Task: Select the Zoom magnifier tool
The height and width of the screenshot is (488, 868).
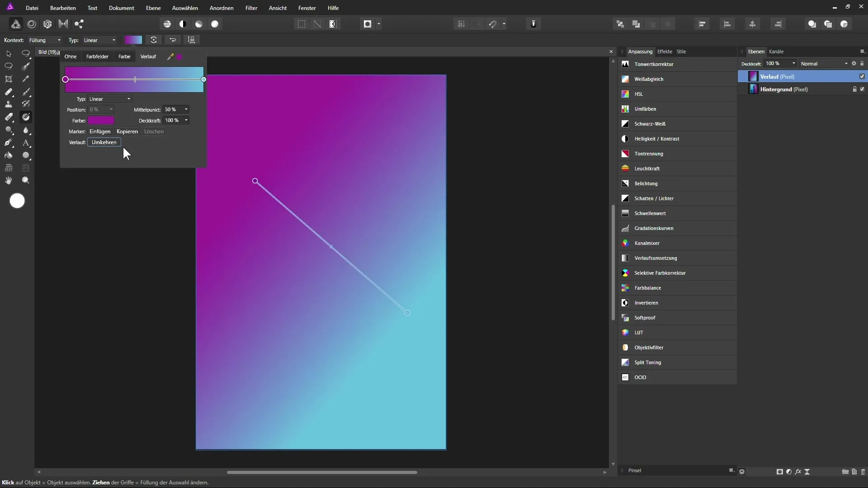Action: point(26,180)
